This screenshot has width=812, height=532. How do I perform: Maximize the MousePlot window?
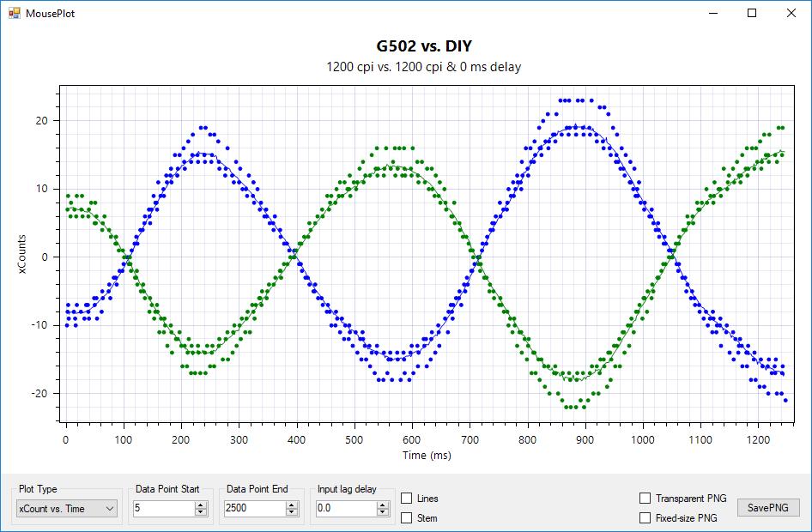752,14
